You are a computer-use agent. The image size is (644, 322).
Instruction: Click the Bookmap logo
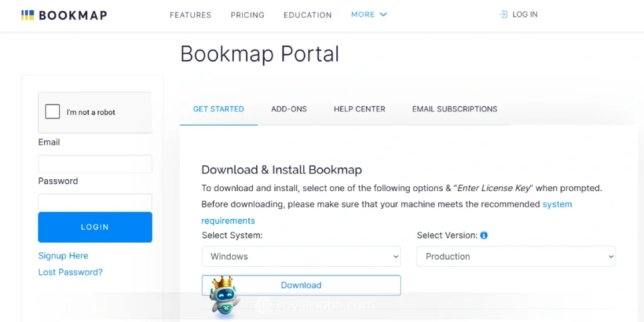point(64,15)
